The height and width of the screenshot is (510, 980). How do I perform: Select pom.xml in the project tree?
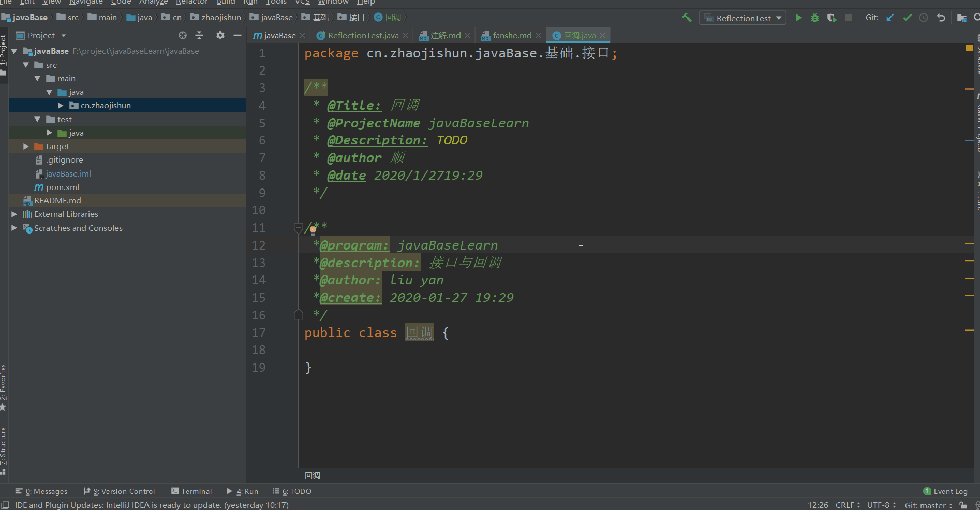click(x=62, y=187)
